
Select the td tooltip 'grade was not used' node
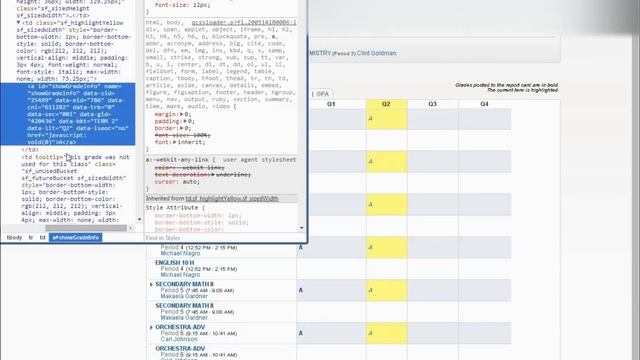[x=75, y=188]
